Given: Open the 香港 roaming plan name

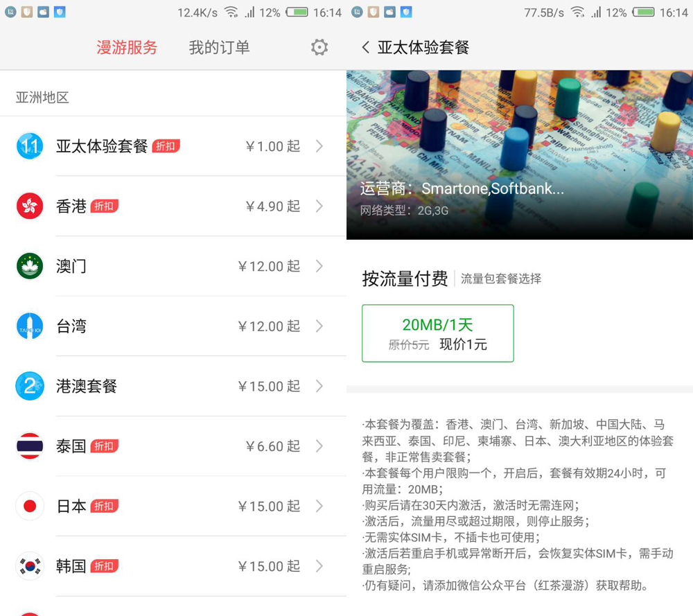Looking at the screenshot, I should tap(71, 206).
